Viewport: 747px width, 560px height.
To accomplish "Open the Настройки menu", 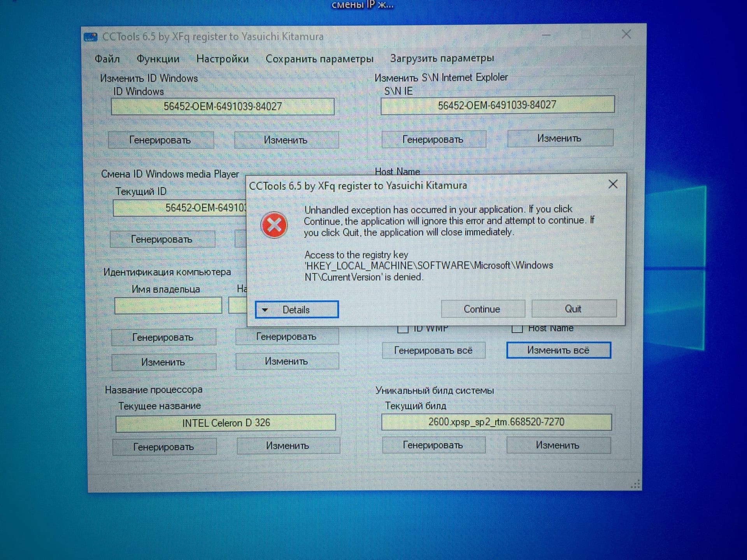I will click(x=222, y=59).
